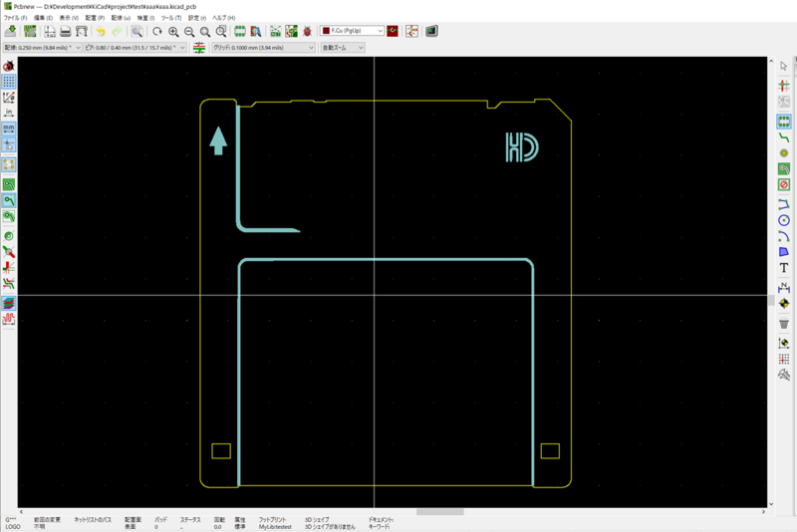Image resolution: width=797 pixels, height=532 pixels.
Task: Choose the draw arc tool
Action: 784,236
